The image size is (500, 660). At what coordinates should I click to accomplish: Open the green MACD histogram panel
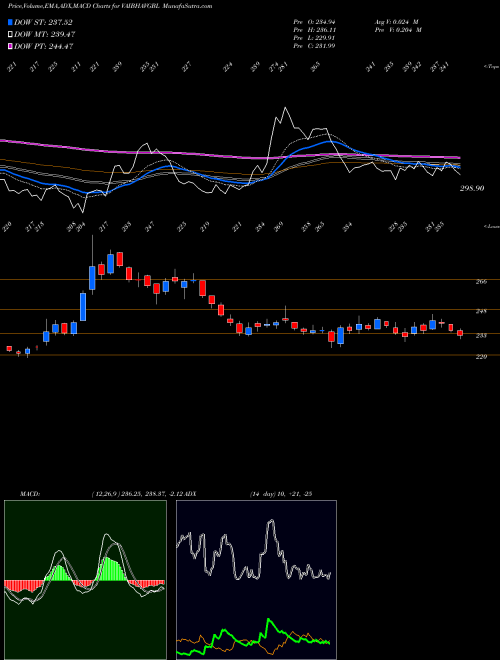pyautogui.click(x=85, y=580)
